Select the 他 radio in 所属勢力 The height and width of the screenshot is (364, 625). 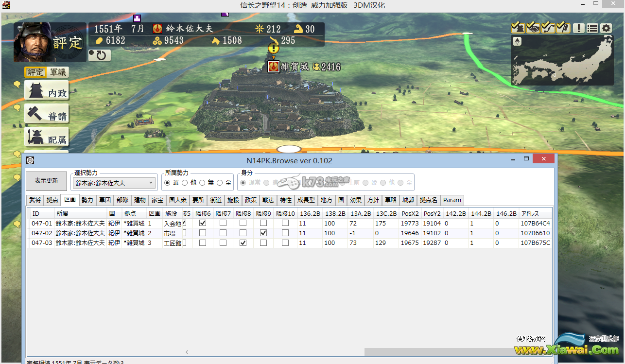coord(185,183)
